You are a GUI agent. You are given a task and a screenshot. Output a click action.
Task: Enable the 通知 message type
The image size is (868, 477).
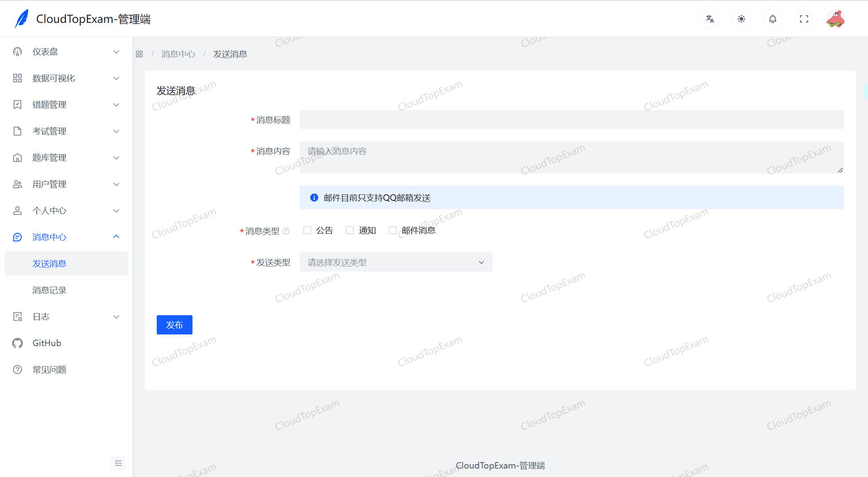coord(350,230)
